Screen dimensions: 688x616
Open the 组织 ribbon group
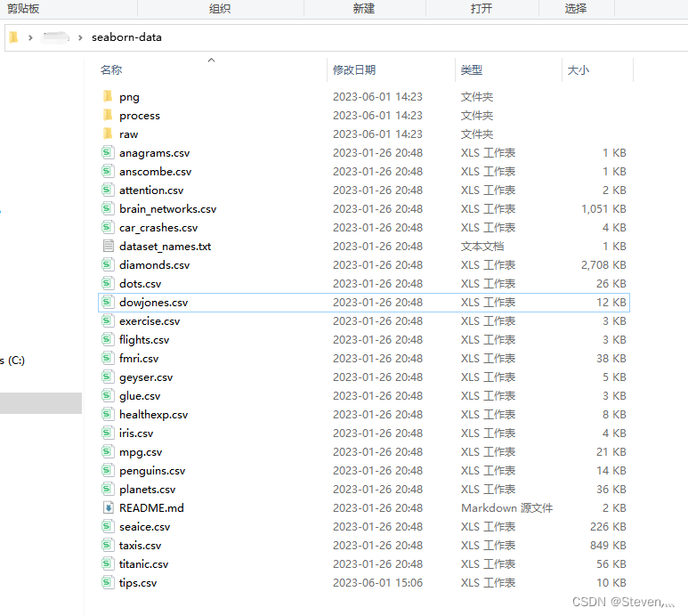click(219, 8)
